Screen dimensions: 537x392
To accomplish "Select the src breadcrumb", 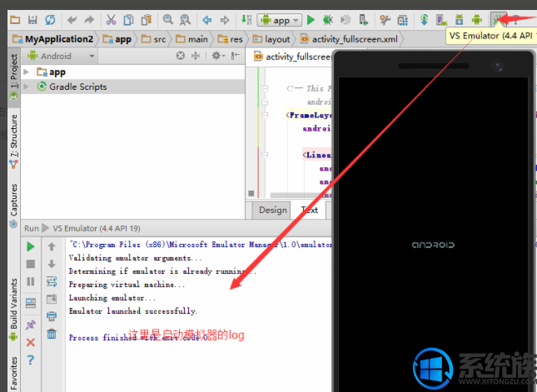I will 154,39.
